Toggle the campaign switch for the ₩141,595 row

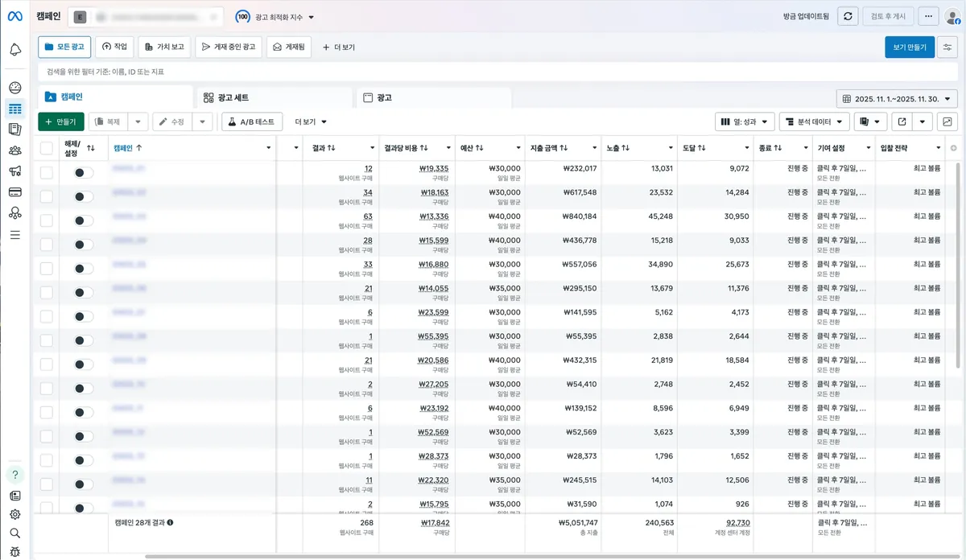84,317
